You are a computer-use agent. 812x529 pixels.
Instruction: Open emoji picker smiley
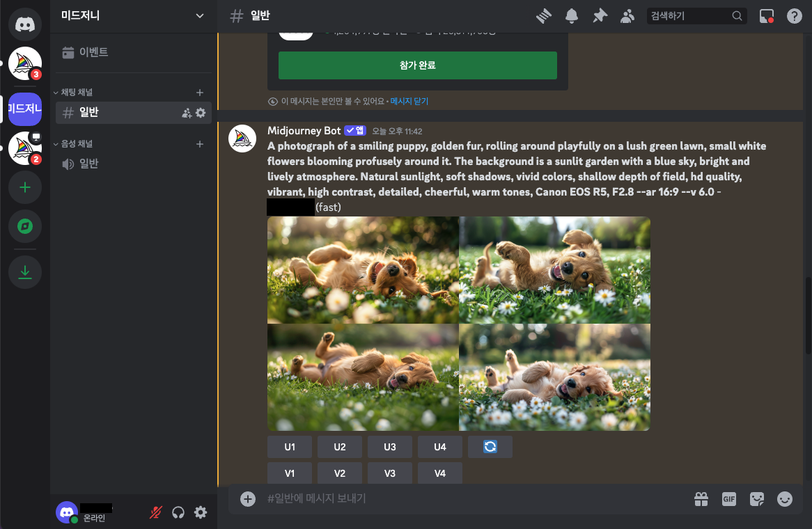(785, 499)
